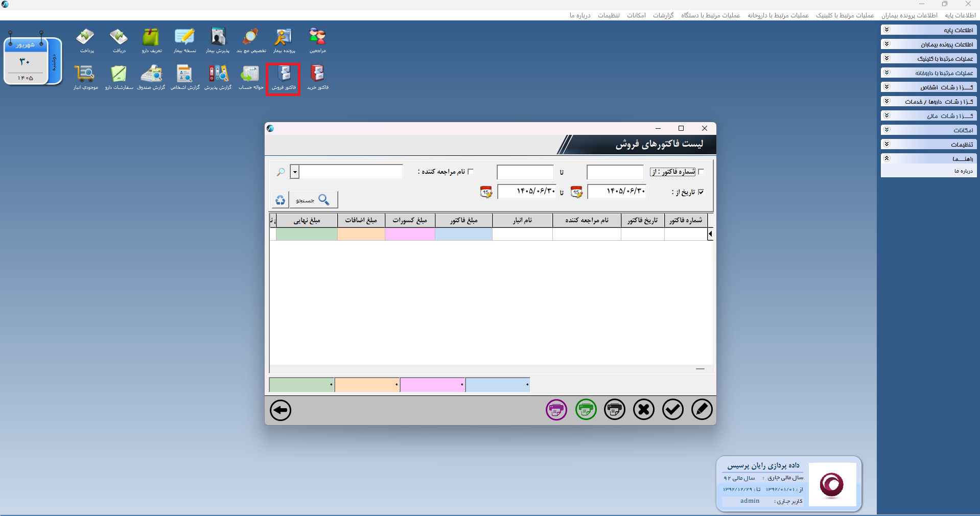Open the visitor name combo box dropdown arrow
This screenshot has width=980, height=516.
[x=294, y=172]
